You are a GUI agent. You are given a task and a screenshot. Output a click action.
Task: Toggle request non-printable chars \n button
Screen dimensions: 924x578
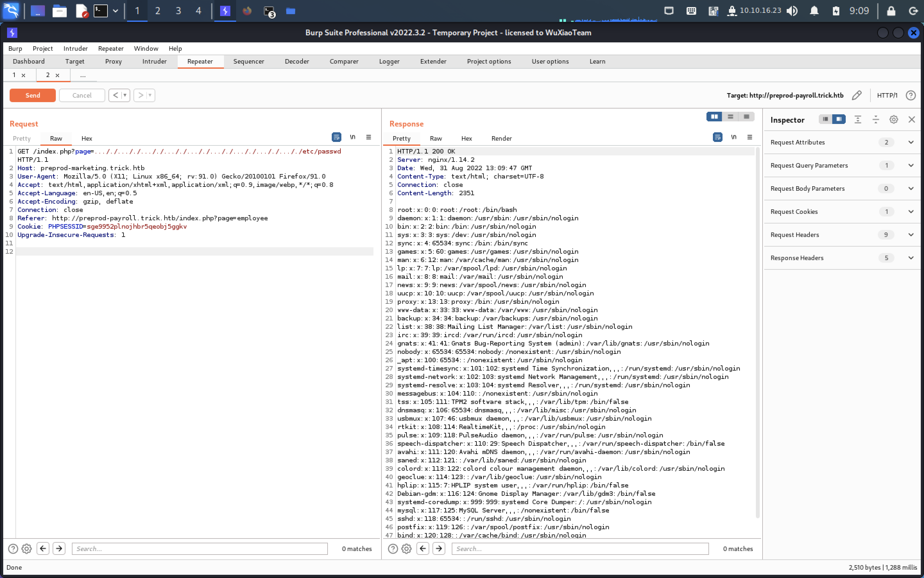[x=352, y=137]
